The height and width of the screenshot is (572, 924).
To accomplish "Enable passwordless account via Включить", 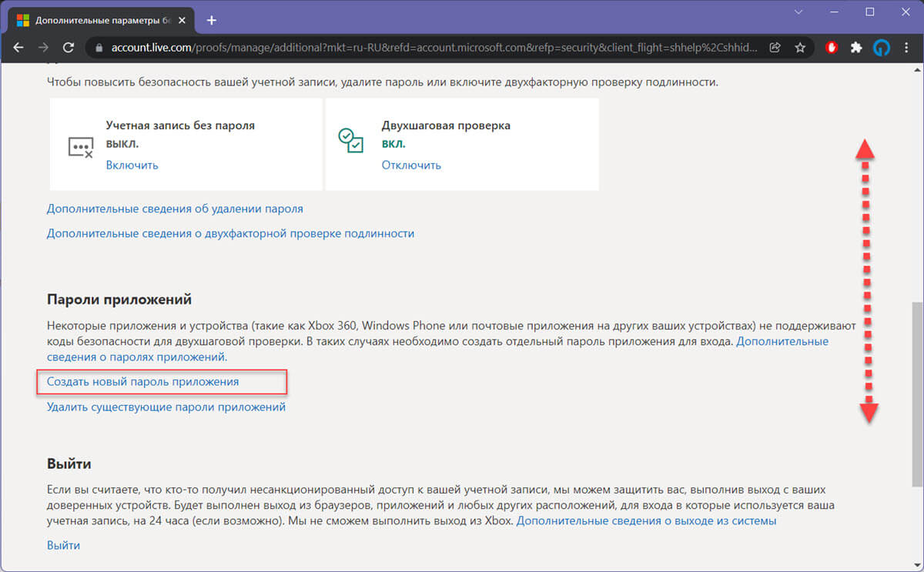I will (x=132, y=165).
